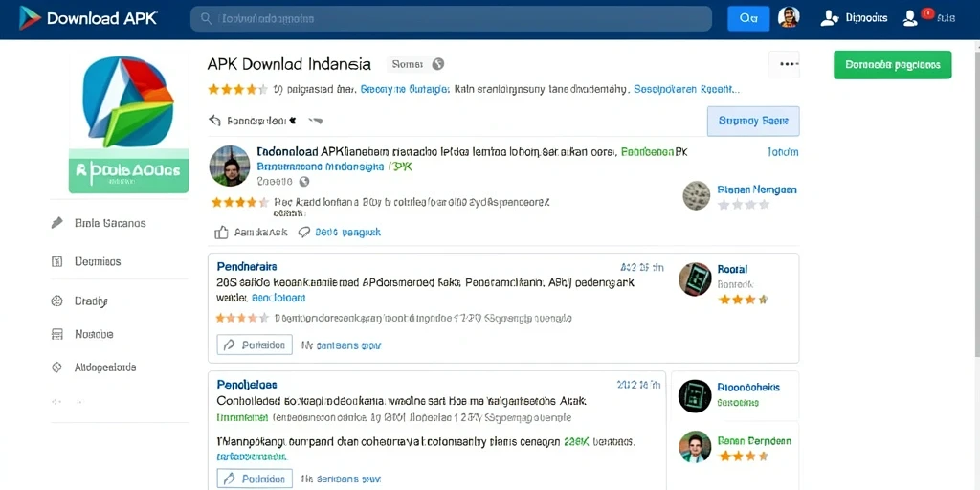Image resolution: width=980 pixels, height=490 pixels.
Task: Open the Pendnaraira review heading
Action: tap(247, 267)
